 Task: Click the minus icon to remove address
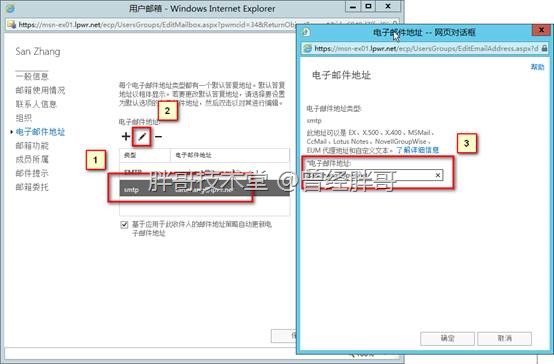coord(158,136)
